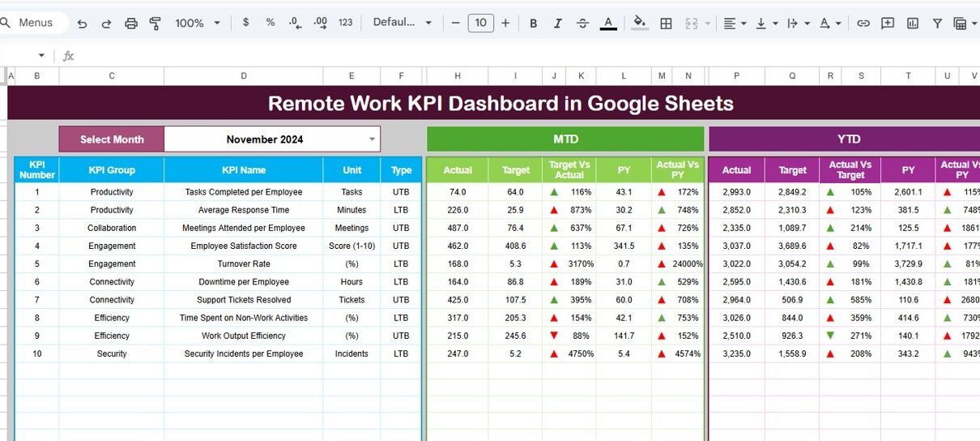980x441 pixels.
Task: Increase font size with plus button
Action: click(505, 23)
